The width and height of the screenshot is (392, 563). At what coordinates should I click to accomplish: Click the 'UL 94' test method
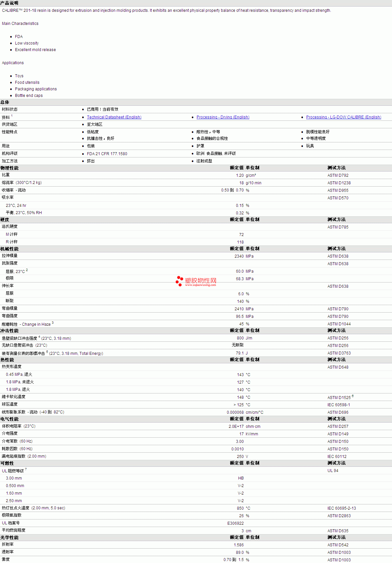pos(333,471)
